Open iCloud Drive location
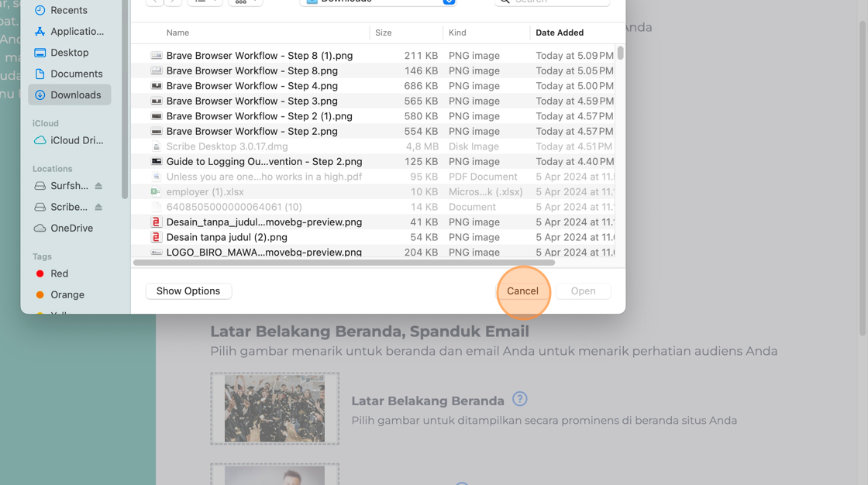Image resolution: width=868 pixels, height=485 pixels. (69, 141)
